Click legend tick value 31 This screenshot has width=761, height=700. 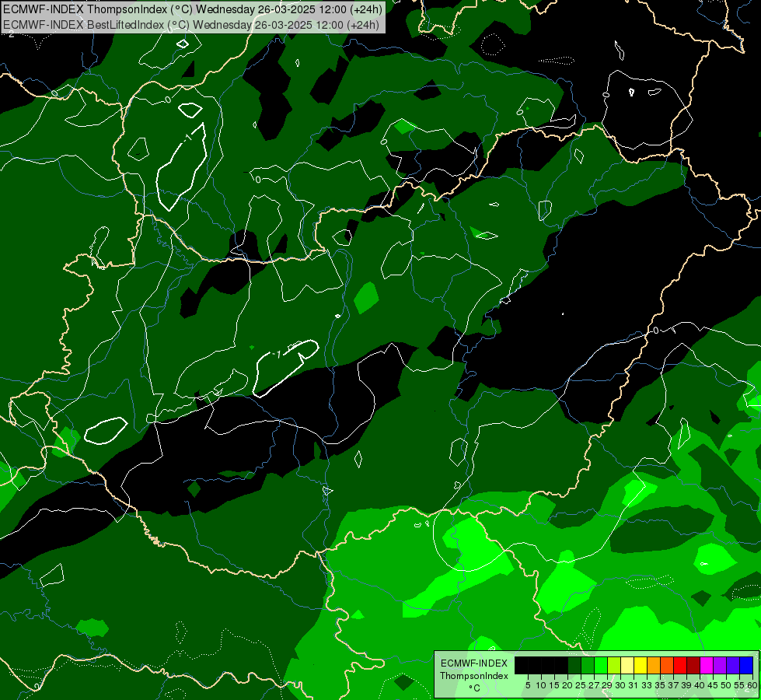[634, 685]
